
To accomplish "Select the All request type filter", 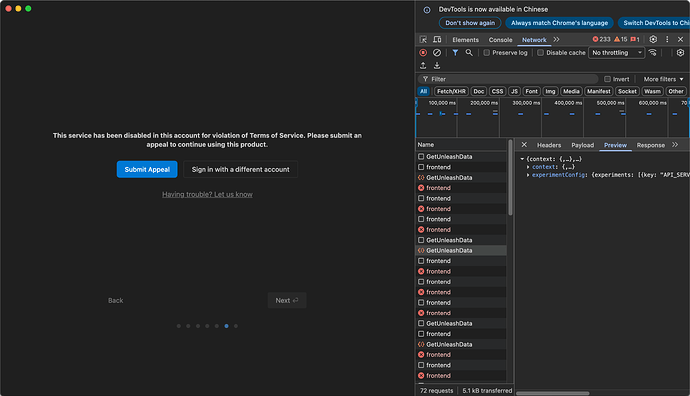I will pyautogui.click(x=423, y=91).
